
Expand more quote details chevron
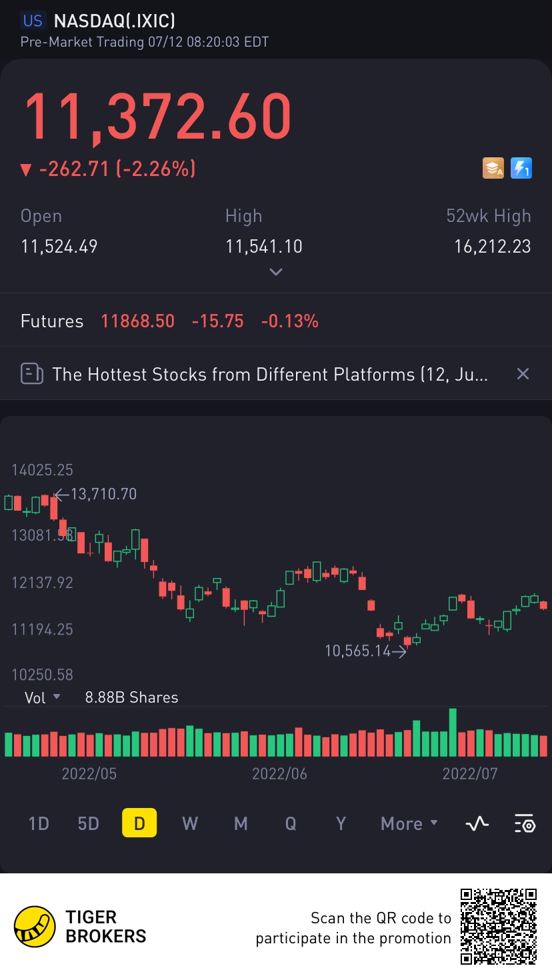[x=276, y=272]
